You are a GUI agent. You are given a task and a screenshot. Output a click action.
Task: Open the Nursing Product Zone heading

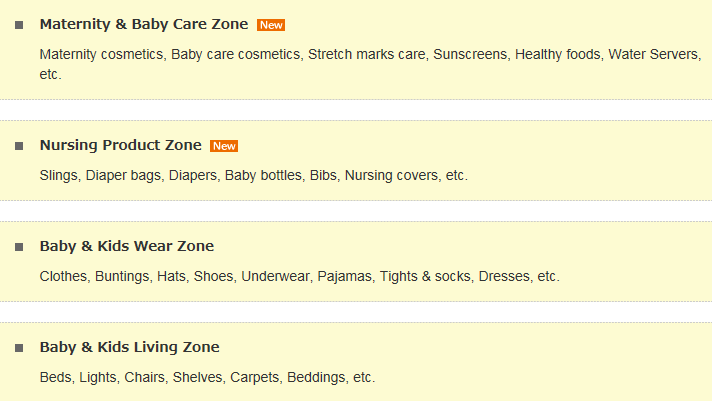click(x=121, y=145)
